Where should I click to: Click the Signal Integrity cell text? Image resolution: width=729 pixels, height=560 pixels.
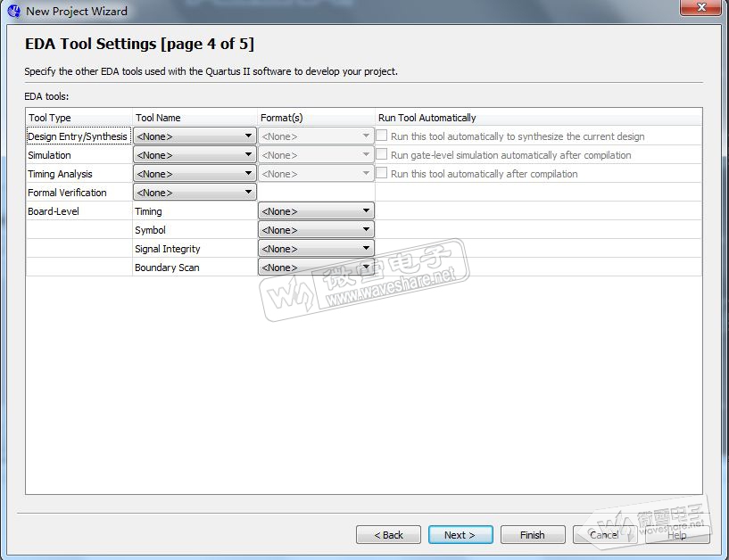(168, 249)
